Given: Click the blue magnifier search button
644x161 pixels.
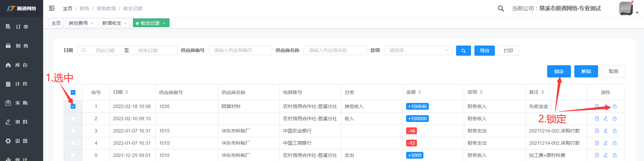Looking at the screenshot, I should (x=463, y=51).
